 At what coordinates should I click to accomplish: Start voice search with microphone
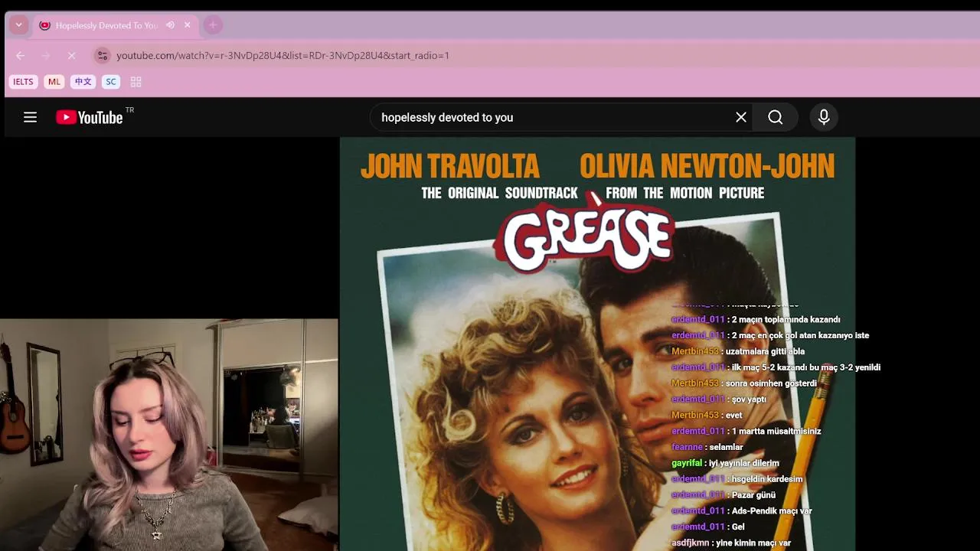(824, 117)
